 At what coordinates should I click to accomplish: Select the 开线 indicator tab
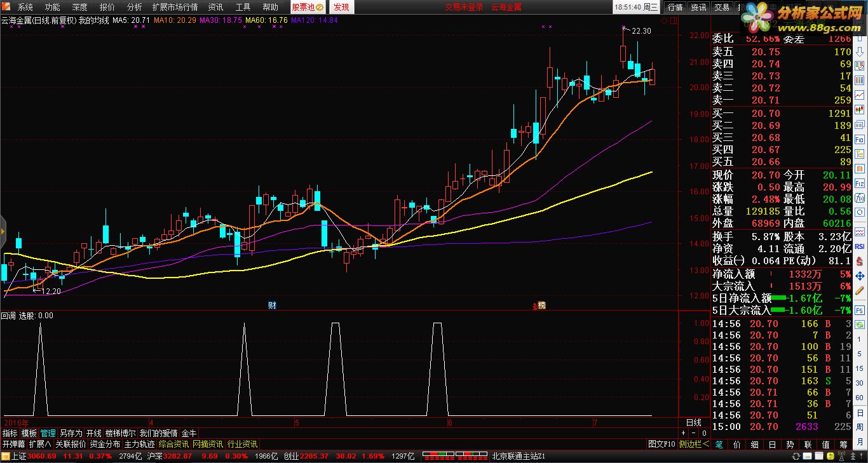pyautogui.click(x=93, y=433)
